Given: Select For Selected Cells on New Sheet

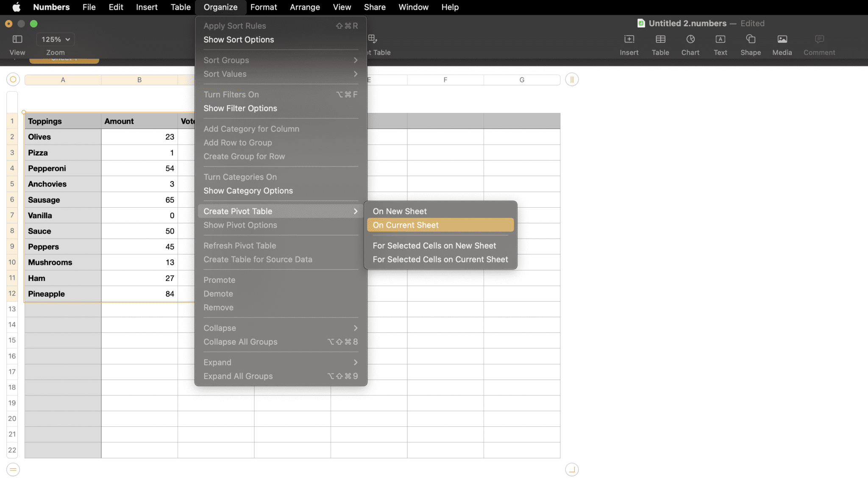Looking at the screenshot, I should point(434,245).
